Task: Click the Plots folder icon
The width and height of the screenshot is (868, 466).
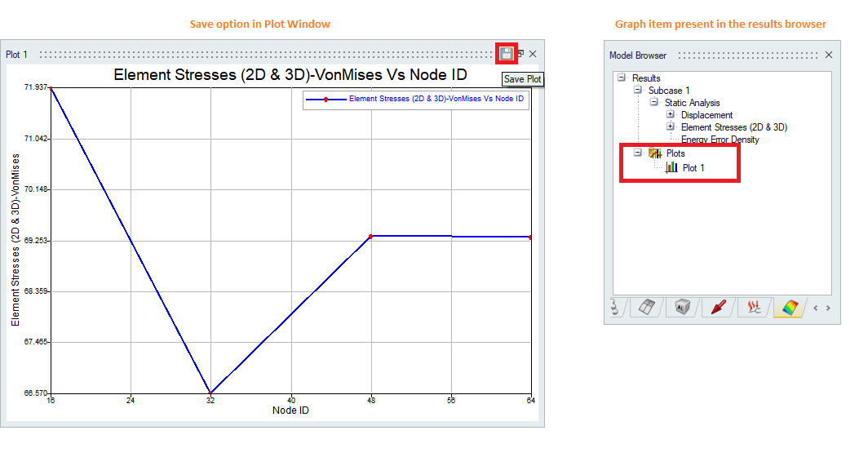Action: click(x=655, y=153)
